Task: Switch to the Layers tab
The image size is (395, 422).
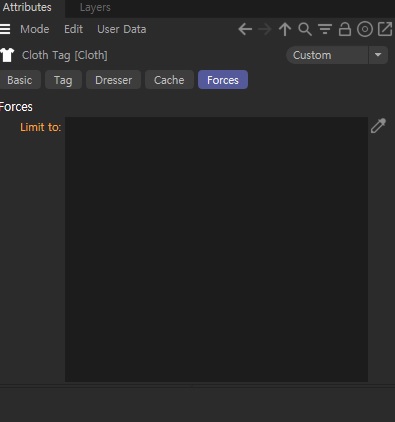Action: (95, 7)
